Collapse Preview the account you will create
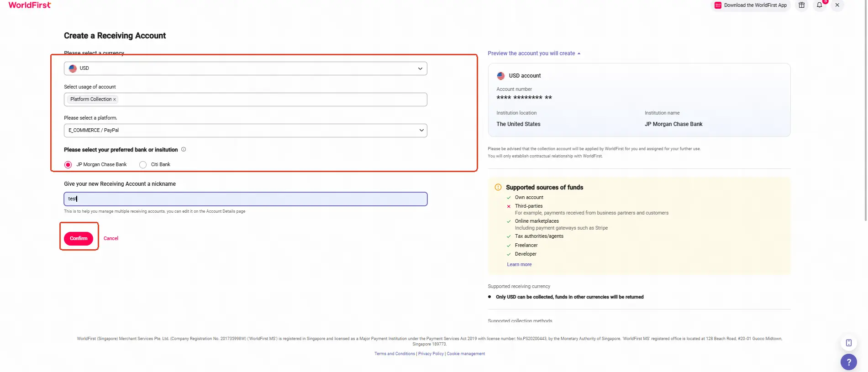The image size is (868, 372). coord(534,53)
